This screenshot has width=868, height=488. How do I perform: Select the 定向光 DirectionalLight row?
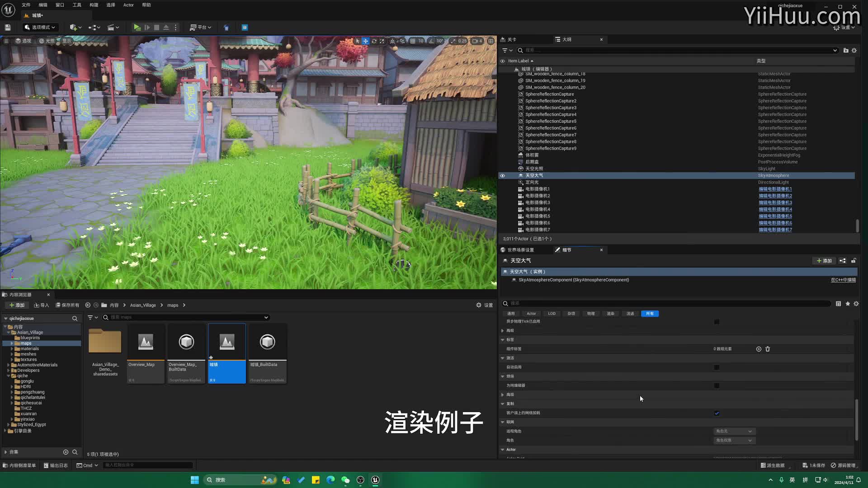click(x=676, y=183)
